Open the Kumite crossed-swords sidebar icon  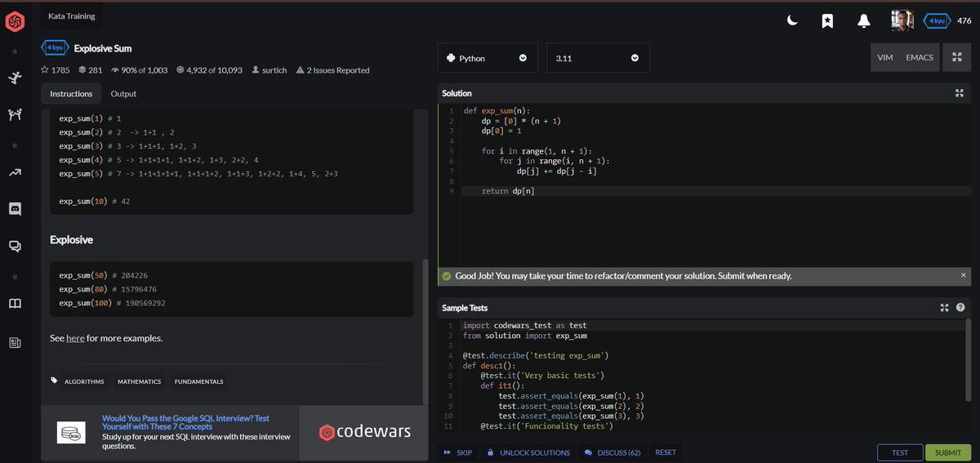tap(15, 114)
